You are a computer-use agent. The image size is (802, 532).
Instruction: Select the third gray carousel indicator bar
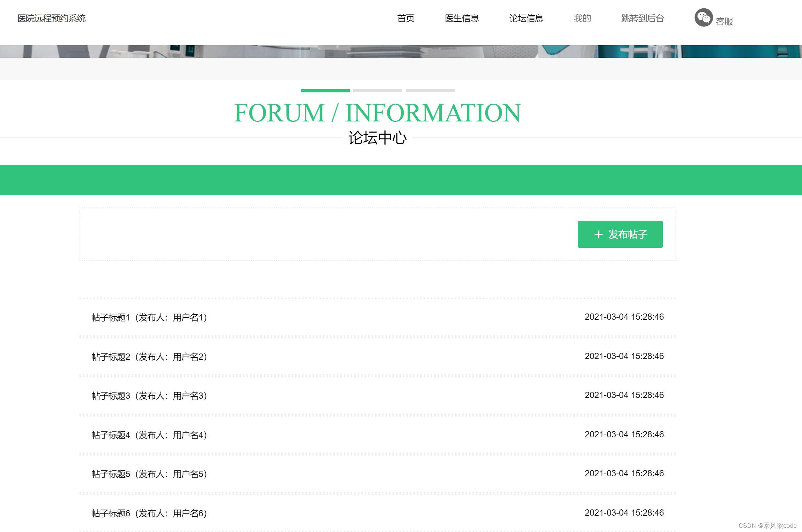(430, 90)
